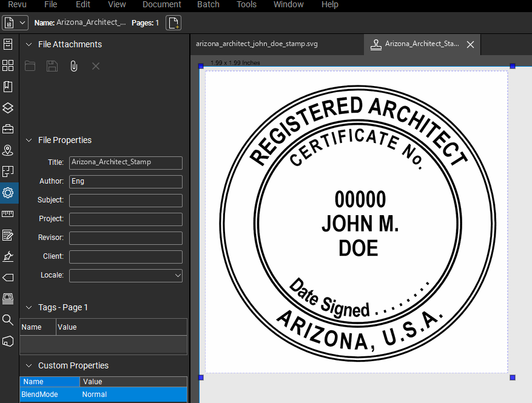Open the Tool Chest panel icon
The image size is (532, 403).
(8, 129)
